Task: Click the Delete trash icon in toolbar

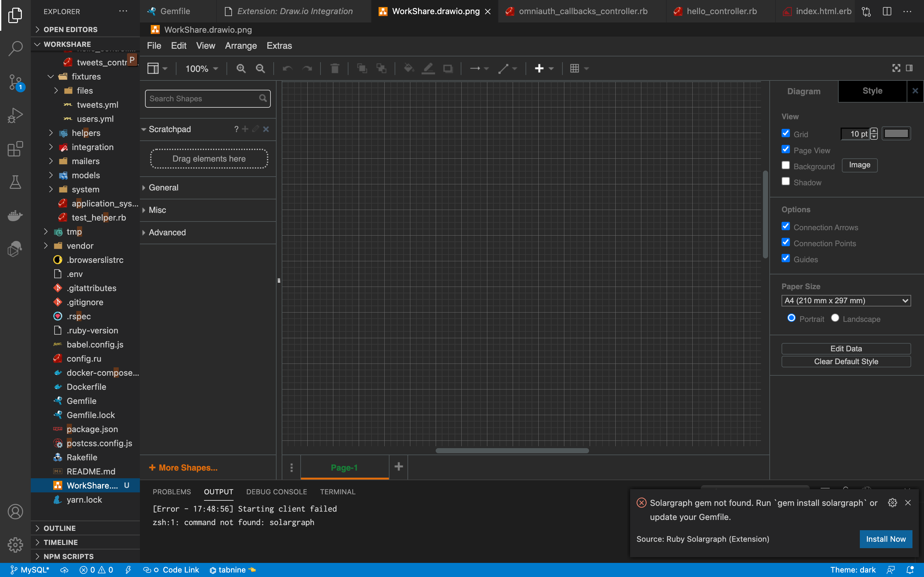Action: pyautogui.click(x=335, y=69)
